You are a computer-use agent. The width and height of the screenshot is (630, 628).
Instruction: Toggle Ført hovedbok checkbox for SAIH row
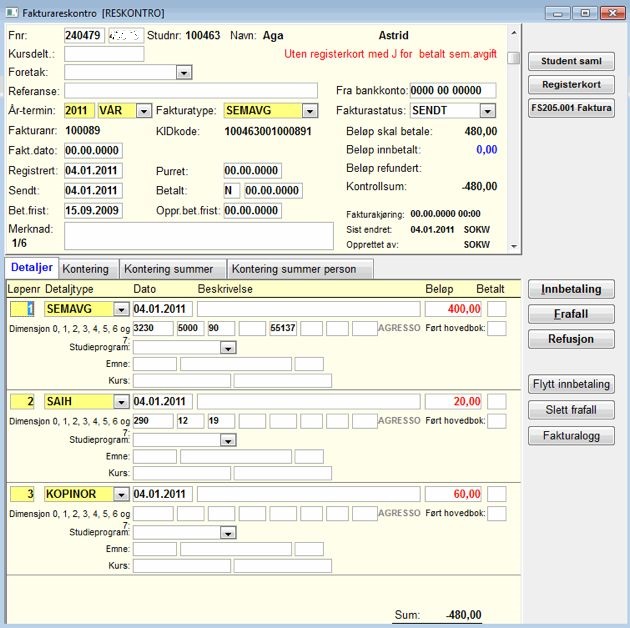(x=497, y=421)
